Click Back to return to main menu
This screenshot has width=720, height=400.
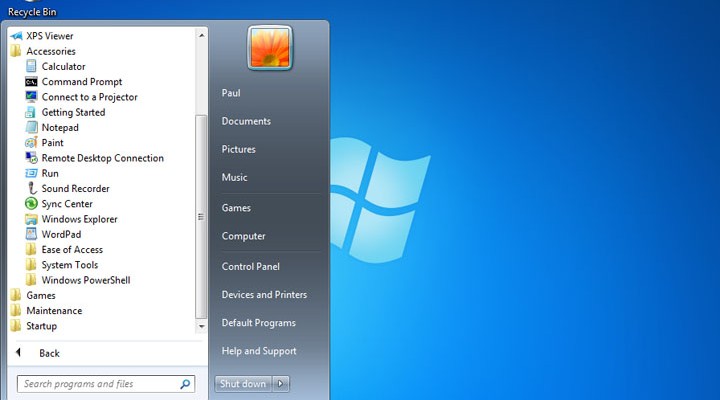coord(48,353)
